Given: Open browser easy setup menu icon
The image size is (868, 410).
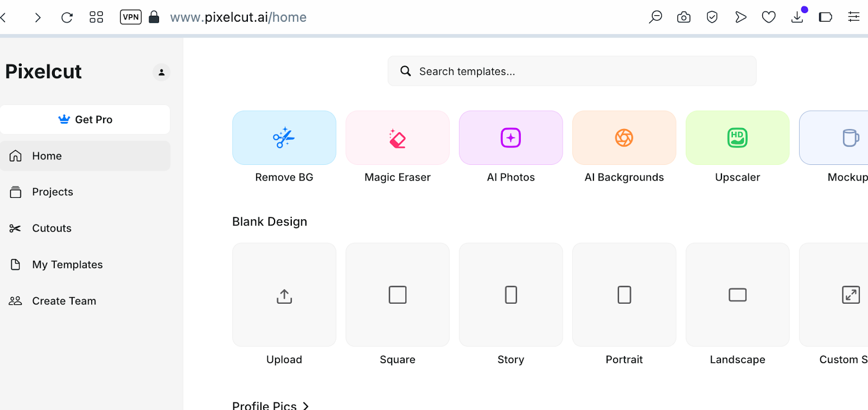Looking at the screenshot, I should pos(854,17).
